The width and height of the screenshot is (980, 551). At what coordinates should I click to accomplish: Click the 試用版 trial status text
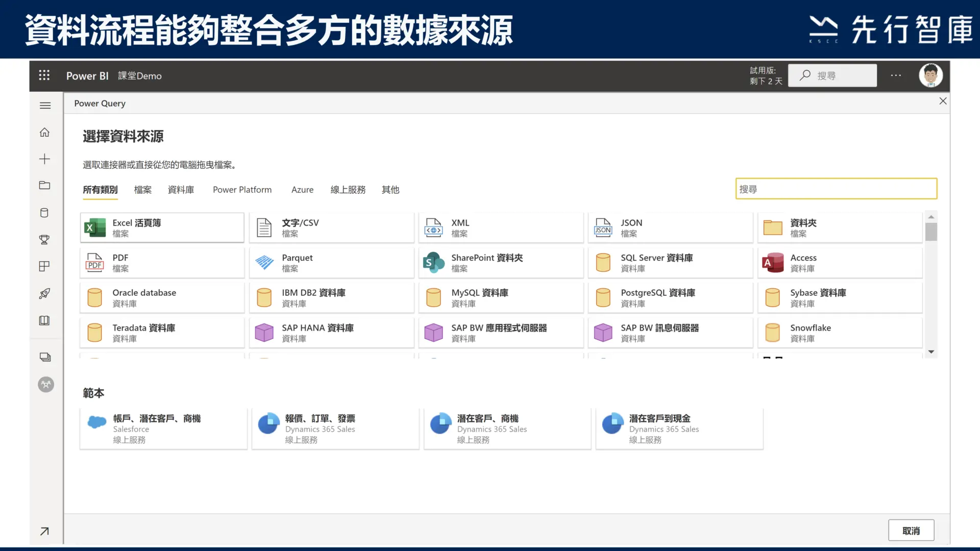(766, 76)
